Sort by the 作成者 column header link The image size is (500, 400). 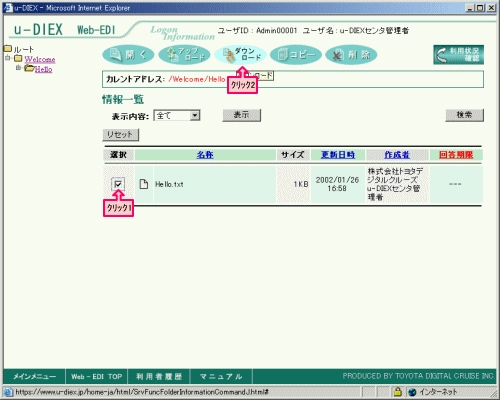pyautogui.click(x=397, y=155)
